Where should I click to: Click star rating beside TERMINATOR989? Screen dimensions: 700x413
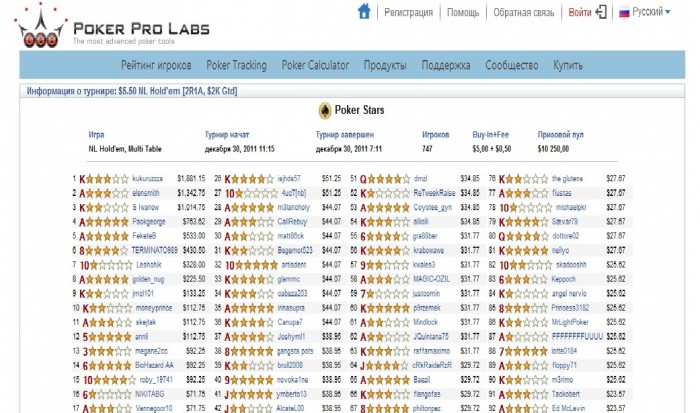(107, 251)
